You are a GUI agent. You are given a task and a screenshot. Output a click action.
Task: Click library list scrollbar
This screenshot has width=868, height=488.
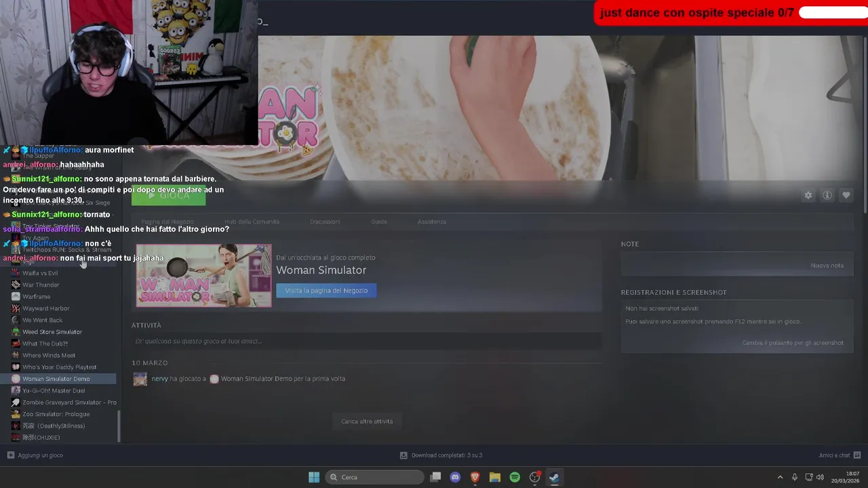(x=119, y=426)
